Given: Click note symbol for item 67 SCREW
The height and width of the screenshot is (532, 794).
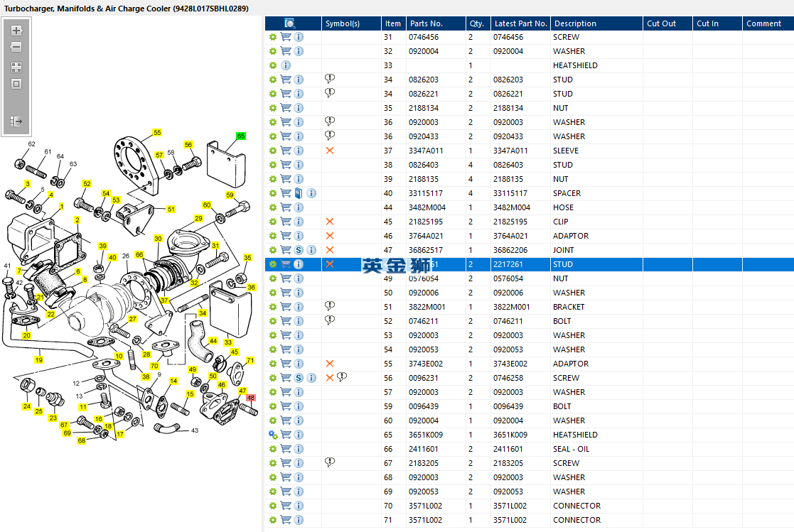Looking at the screenshot, I should click(x=330, y=462).
